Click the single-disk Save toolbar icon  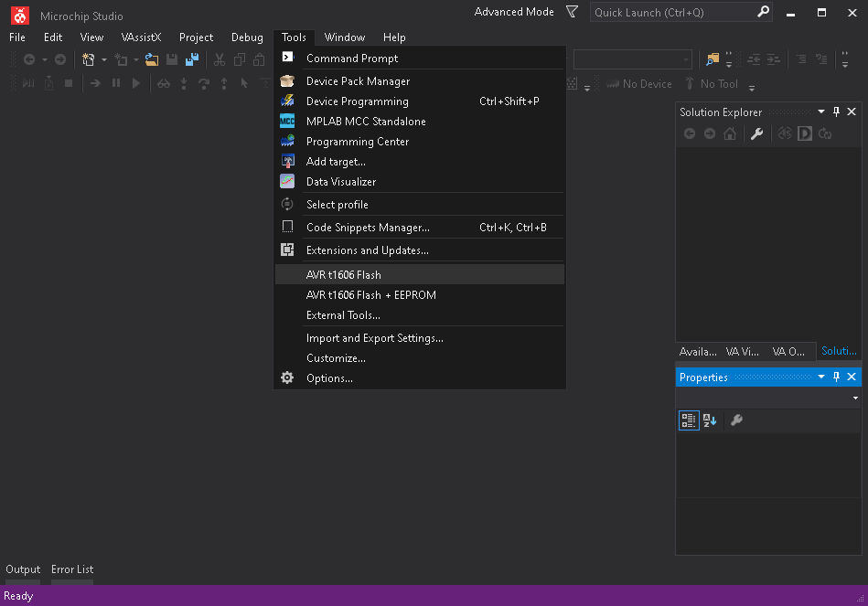(x=172, y=59)
